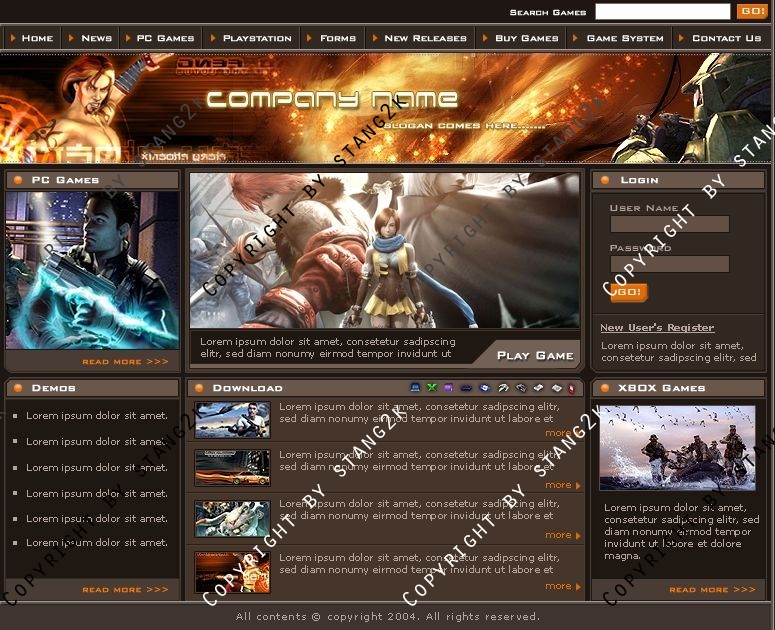Click Read More in the PC Games panel

[125, 362]
